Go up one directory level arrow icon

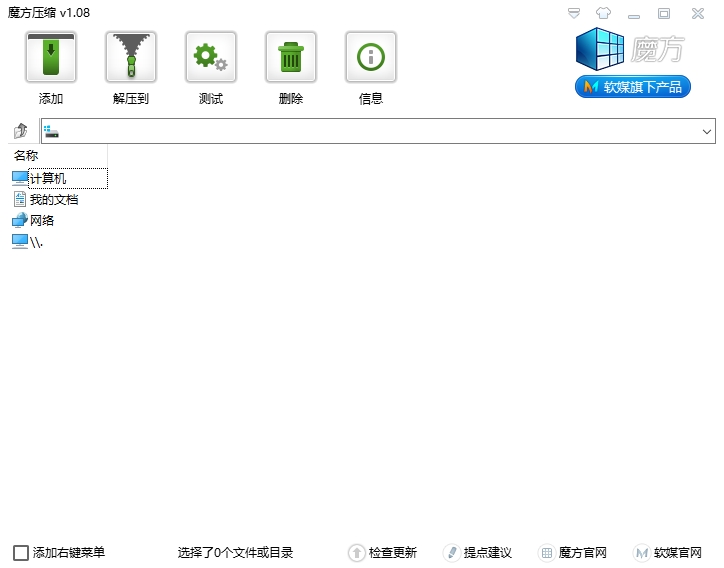[x=21, y=132]
